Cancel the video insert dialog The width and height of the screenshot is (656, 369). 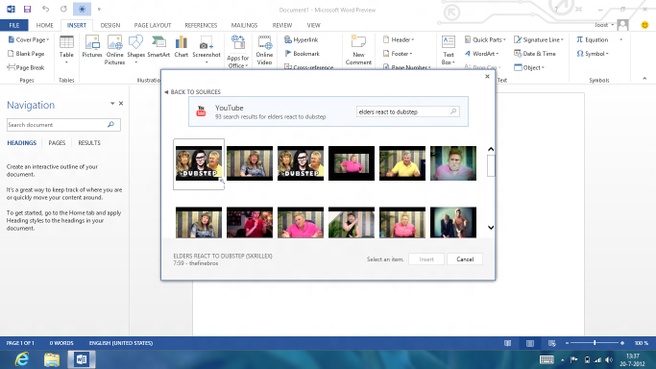click(465, 259)
